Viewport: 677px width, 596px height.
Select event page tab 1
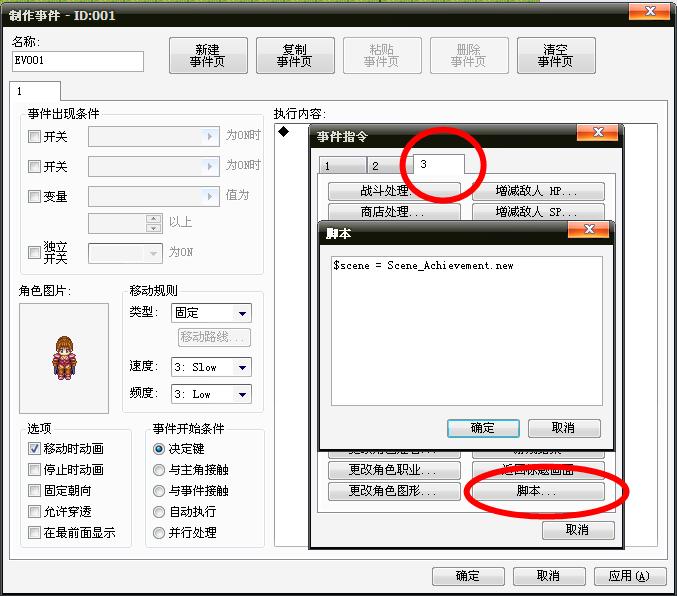(x=35, y=91)
